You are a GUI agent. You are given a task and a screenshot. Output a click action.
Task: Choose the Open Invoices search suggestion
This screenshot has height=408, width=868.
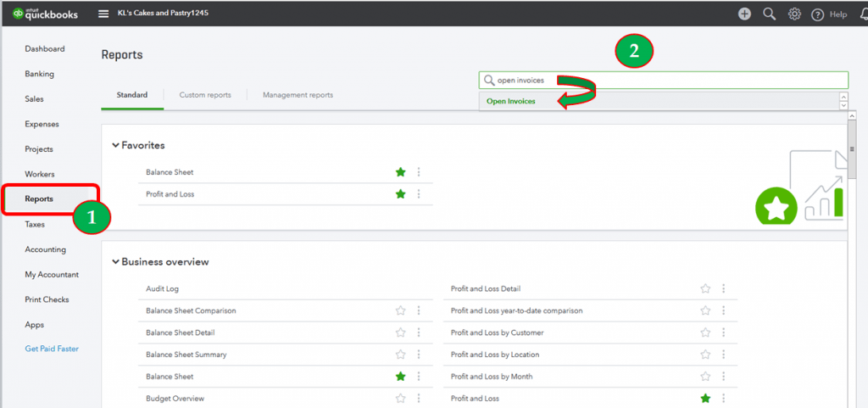pos(511,101)
